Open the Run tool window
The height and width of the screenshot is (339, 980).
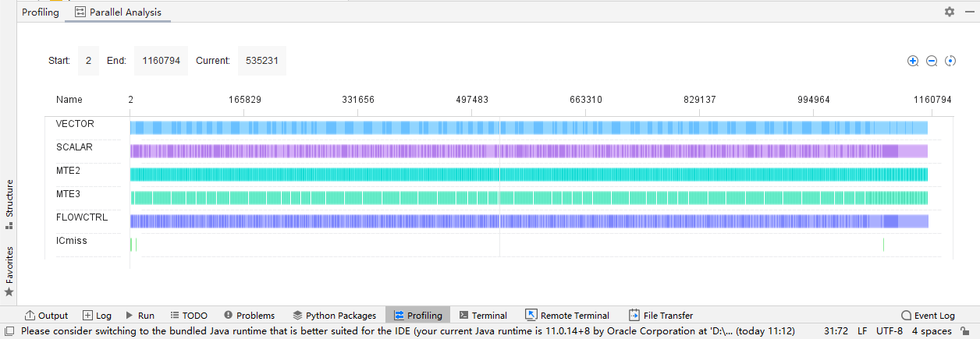pos(140,316)
